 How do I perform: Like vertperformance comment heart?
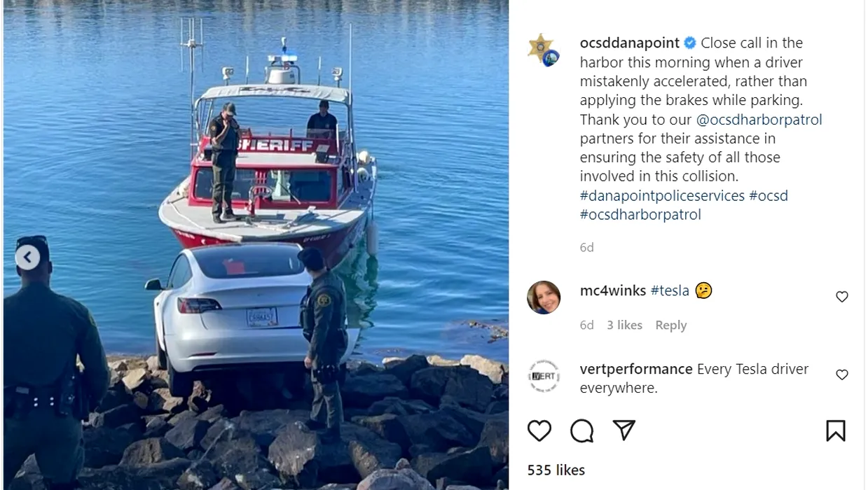[x=842, y=374]
